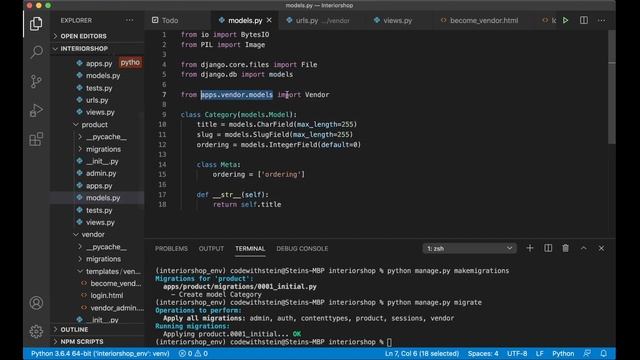Open vendor_admin... template file
The width and height of the screenshot is (640, 360).
click(117, 308)
